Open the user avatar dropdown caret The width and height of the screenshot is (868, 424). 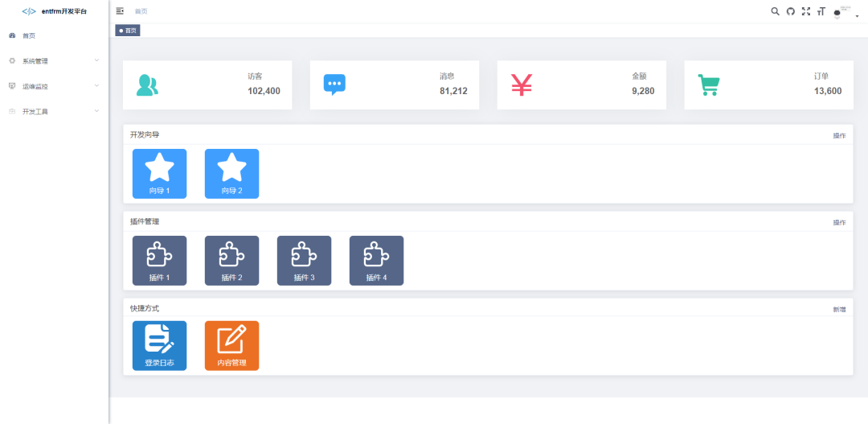857,17
